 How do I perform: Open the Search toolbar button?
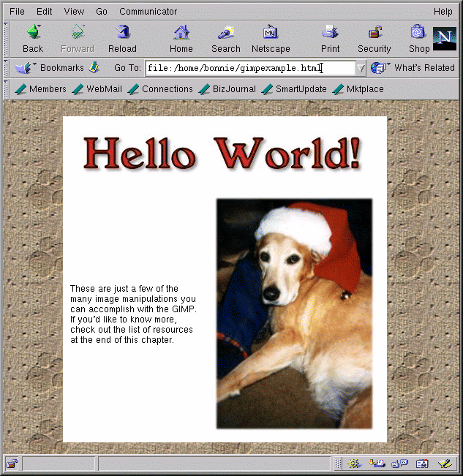click(x=225, y=39)
